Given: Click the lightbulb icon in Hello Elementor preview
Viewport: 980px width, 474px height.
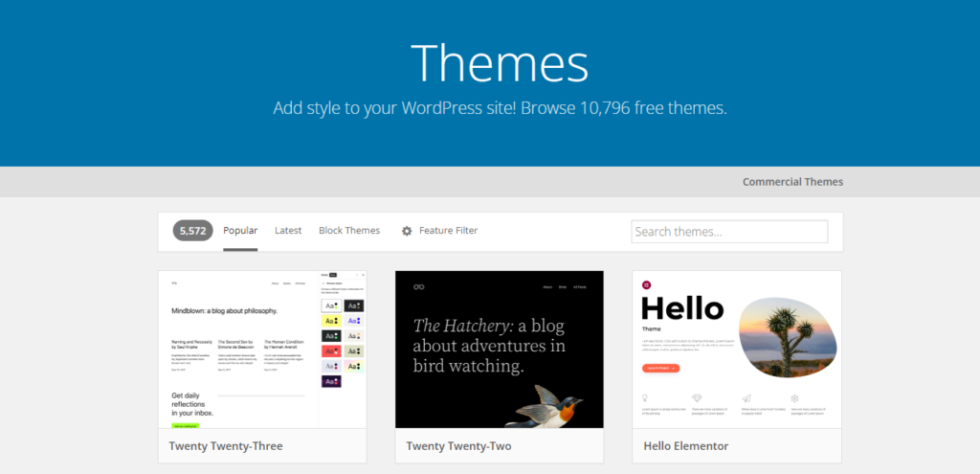Looking at the screenshot, I should pos(647,397).
